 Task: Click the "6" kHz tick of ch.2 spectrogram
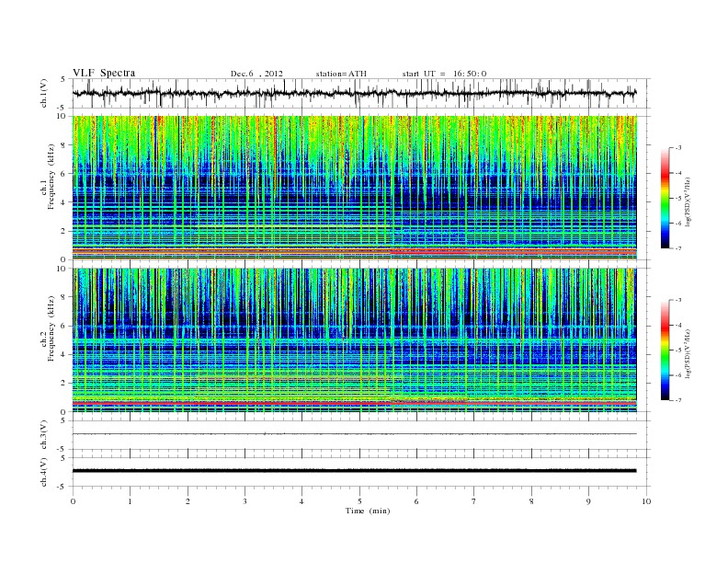[63, 326]
